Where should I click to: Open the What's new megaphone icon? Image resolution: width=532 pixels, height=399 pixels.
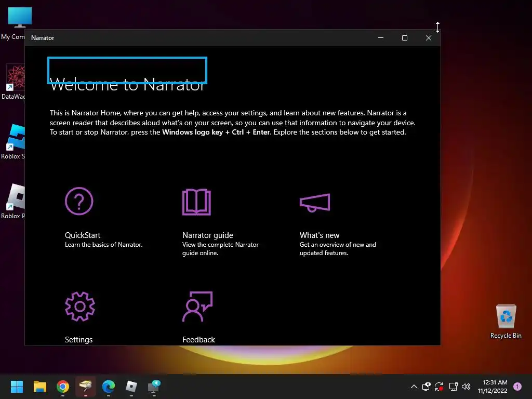pos(315,203)
